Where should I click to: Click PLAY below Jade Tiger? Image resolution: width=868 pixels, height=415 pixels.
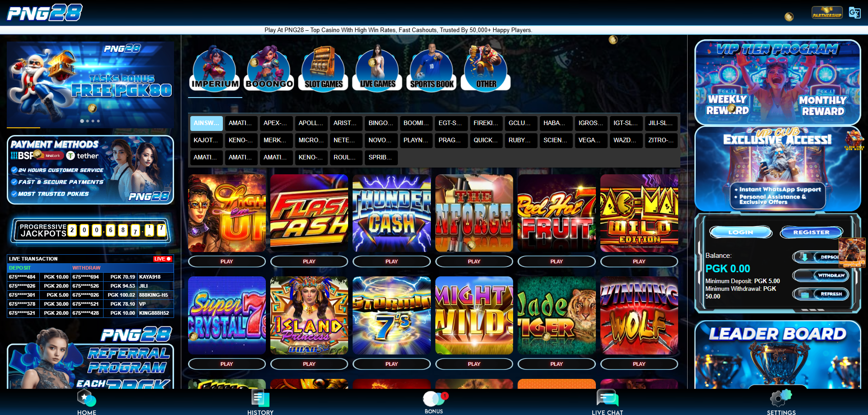click(557, 364)
